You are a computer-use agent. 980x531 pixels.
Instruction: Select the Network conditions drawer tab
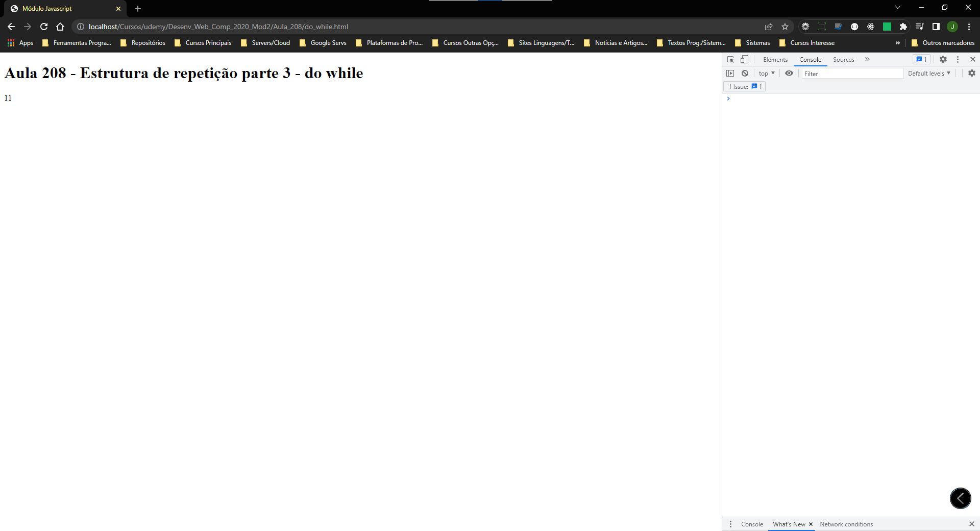click(x=846, y=524)
